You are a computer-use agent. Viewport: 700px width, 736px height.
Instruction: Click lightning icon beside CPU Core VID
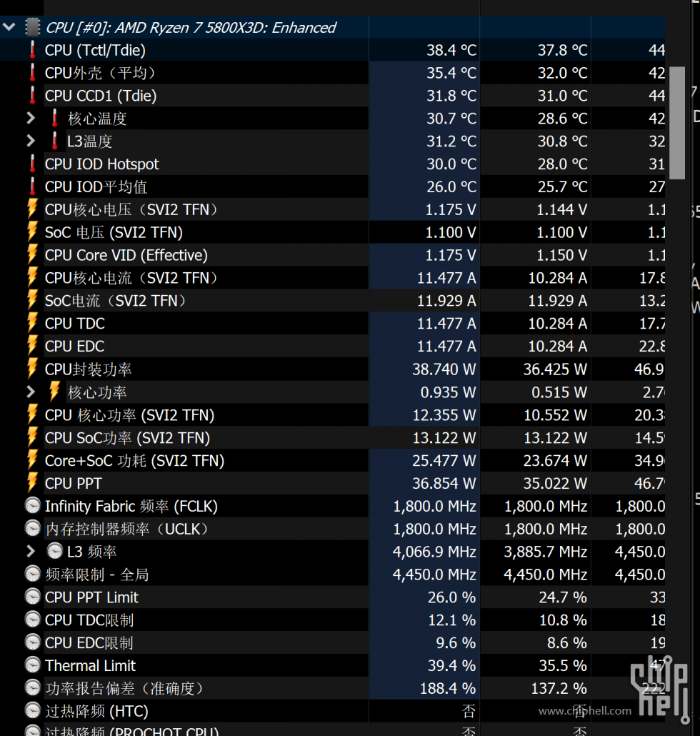(32, 255)
